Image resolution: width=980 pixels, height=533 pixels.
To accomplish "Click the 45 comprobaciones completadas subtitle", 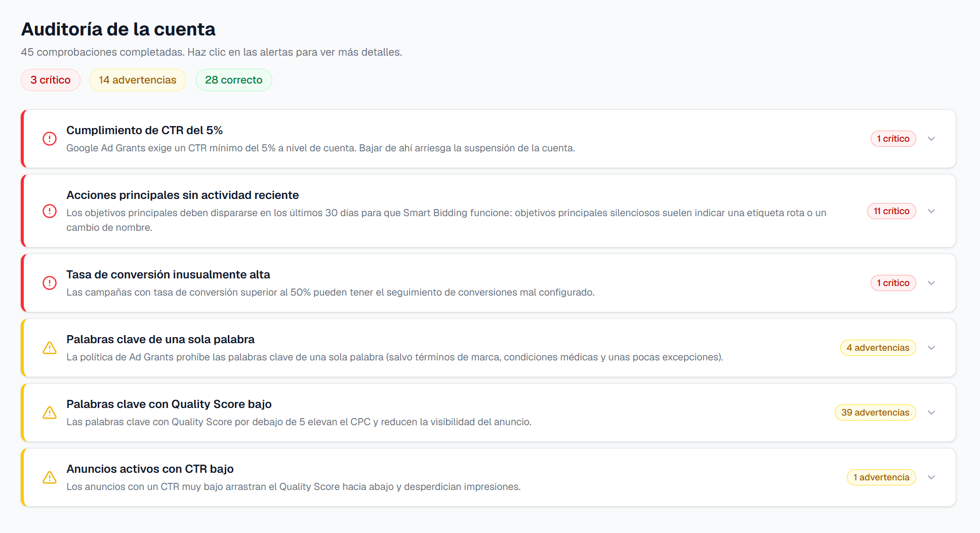I will (x=212, y=52).
